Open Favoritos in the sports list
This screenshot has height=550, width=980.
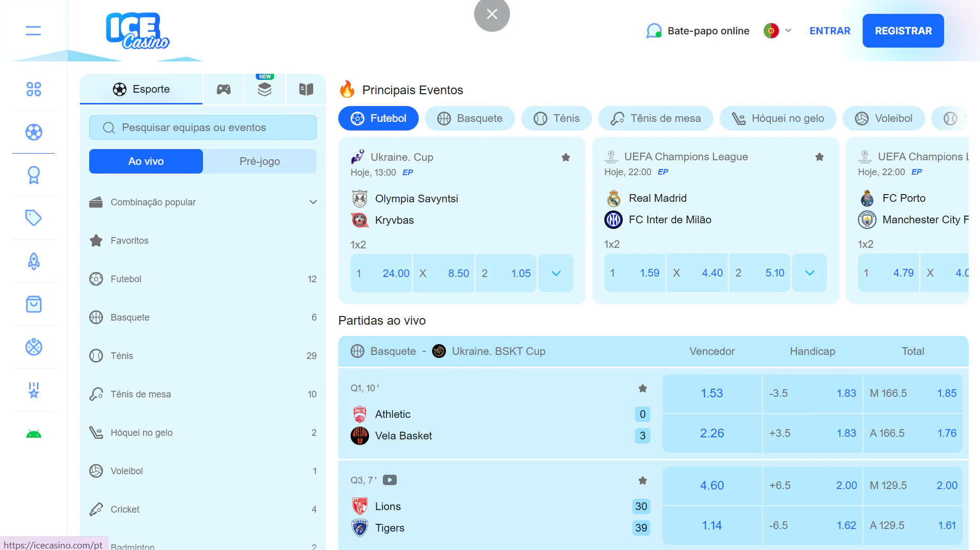tap(203, 241)
